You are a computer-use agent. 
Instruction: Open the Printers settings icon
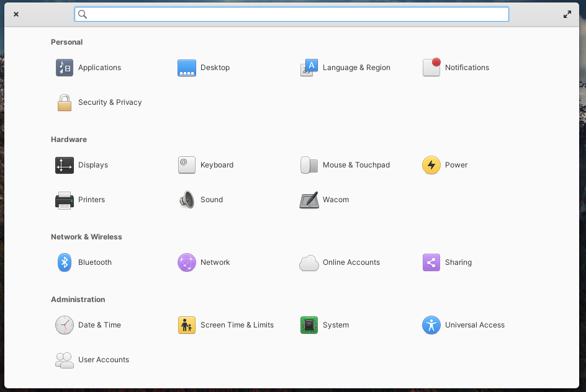click(65, 200)
